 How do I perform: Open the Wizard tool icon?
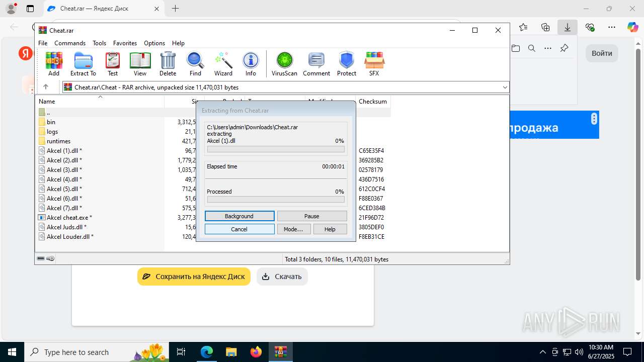(223, 64)
